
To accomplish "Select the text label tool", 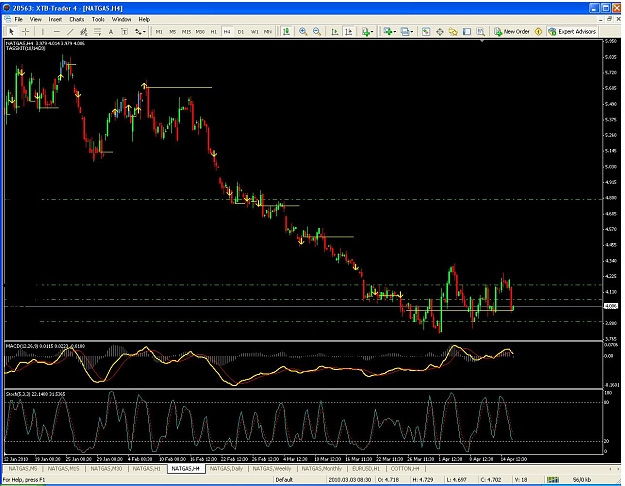I will (124, 31).
